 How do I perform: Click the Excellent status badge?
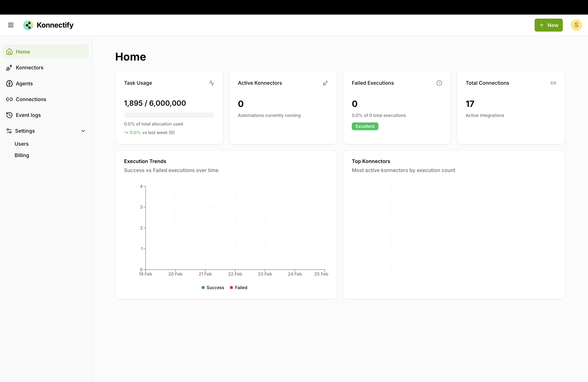pos(365,126)
